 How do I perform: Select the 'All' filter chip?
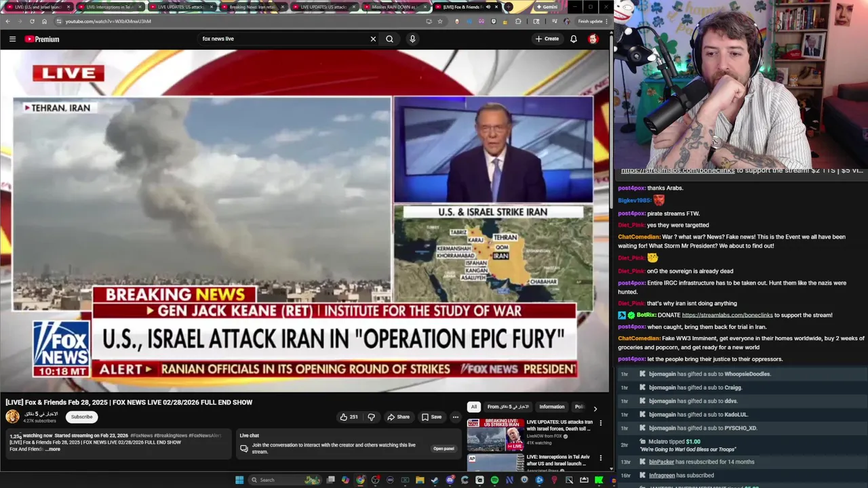[x=473, y=407]
